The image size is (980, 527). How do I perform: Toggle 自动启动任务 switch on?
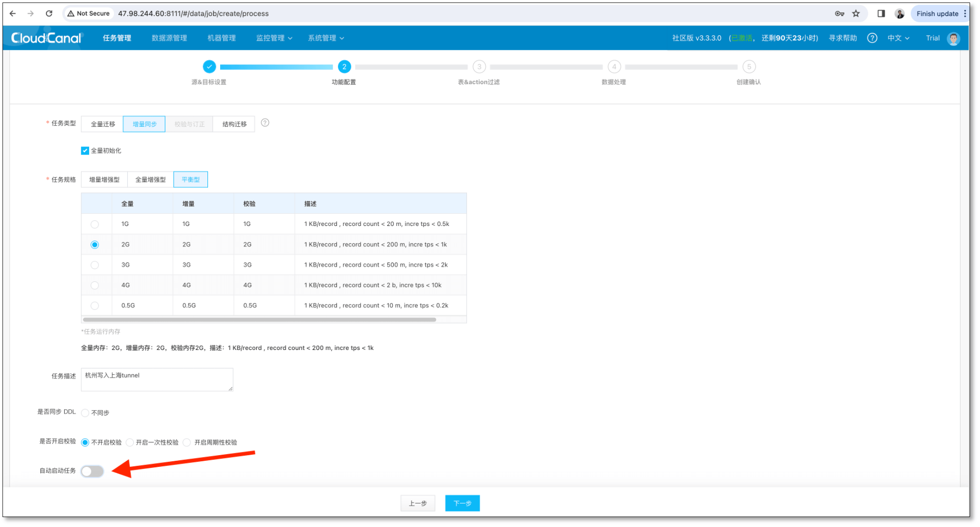point(92,471)
